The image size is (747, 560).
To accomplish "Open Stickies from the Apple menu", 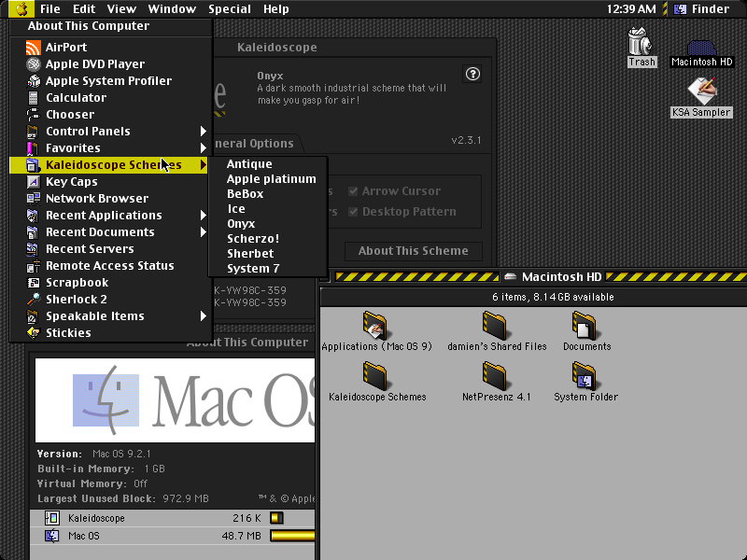I will coord(110,333).
